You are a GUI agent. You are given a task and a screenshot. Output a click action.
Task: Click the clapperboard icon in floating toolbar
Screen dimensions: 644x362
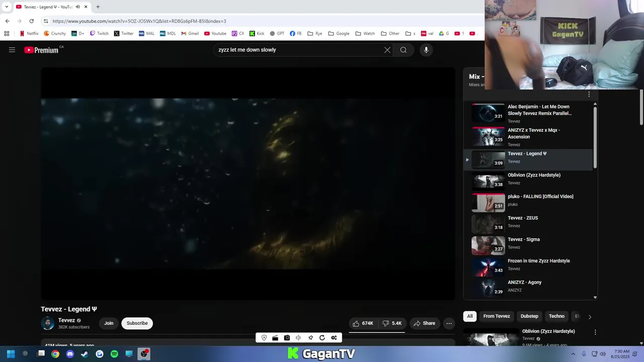click(x=275, y=338)
